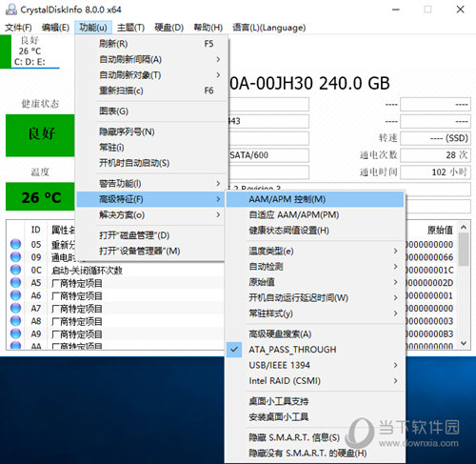Viewport: 476px width, 464px height.
Task: Toggle 隐藏没有 S.M.A.R.T. 的硬盘(H)
Action: (x=315, y=453)
